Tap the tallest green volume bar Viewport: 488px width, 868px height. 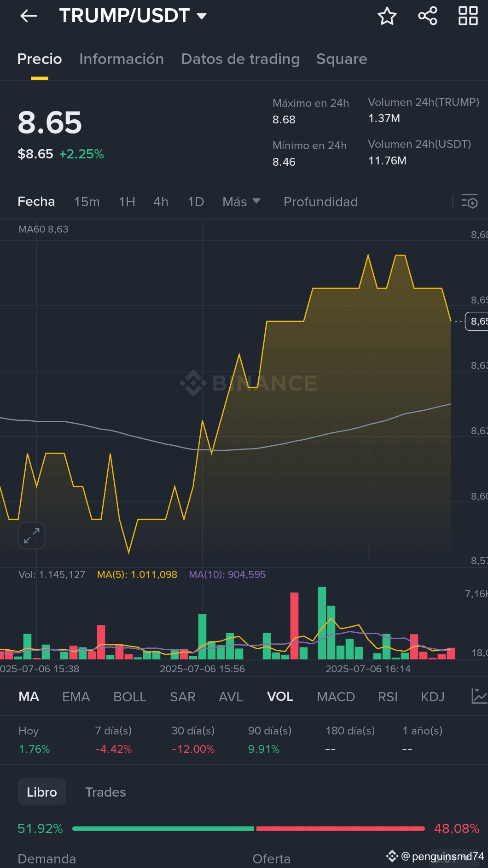[x=322, y=623]
